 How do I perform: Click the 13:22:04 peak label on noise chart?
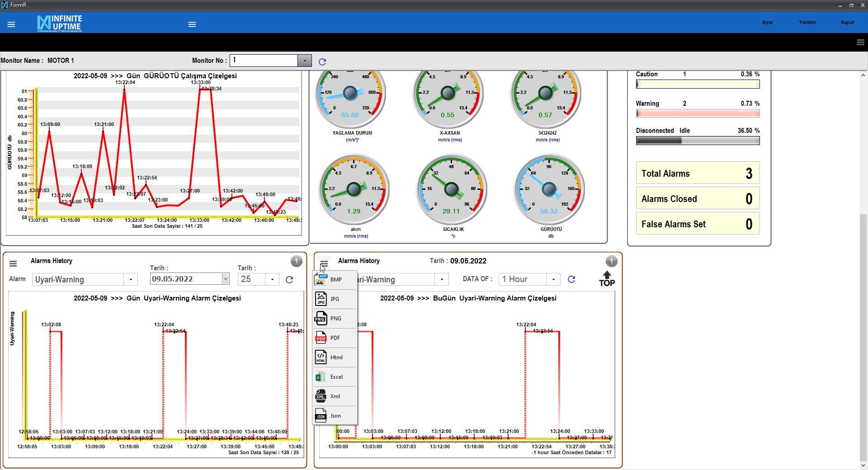pos(125,82)
